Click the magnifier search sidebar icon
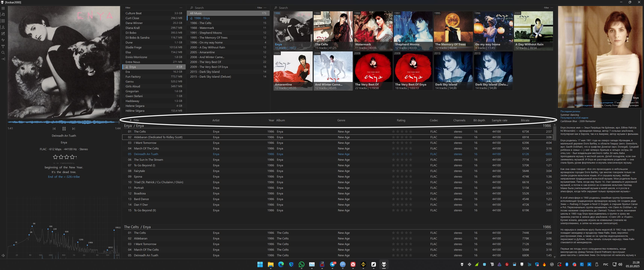 (3, 53)
